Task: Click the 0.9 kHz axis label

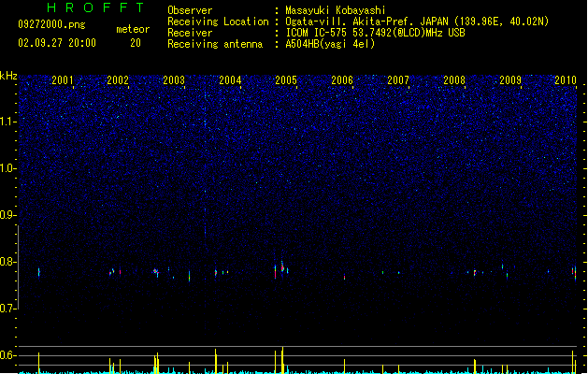Action: (7, 215)
